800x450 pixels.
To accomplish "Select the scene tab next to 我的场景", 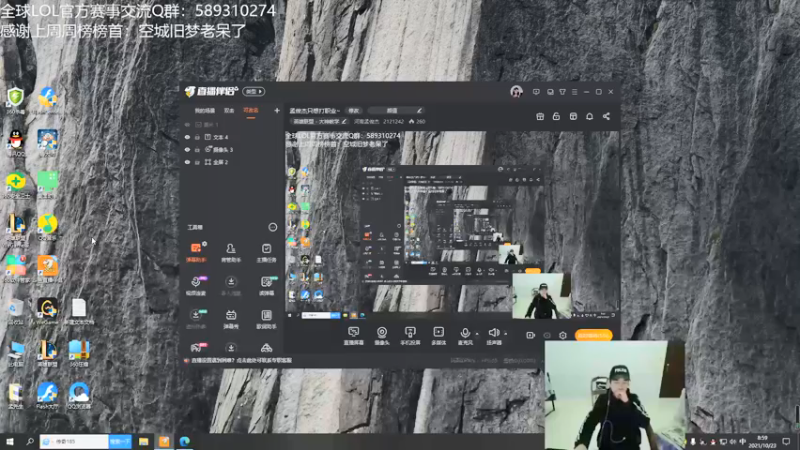I will tap(229, 110).
